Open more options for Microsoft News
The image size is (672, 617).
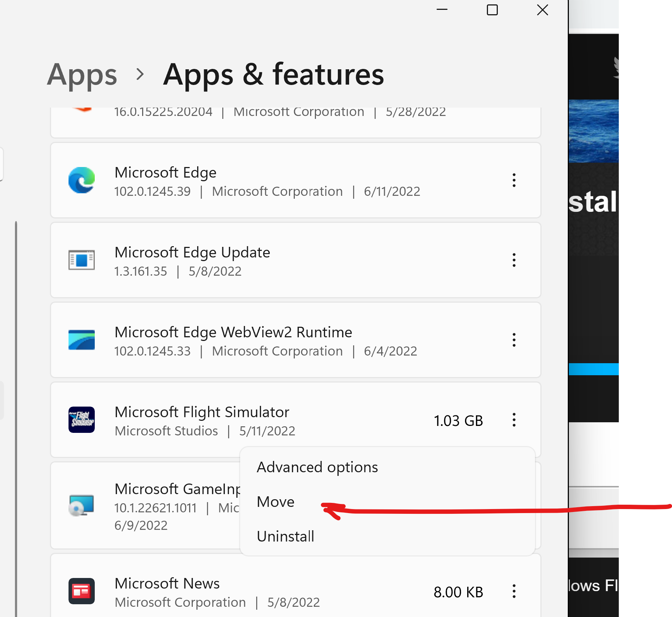click(514, 591)
